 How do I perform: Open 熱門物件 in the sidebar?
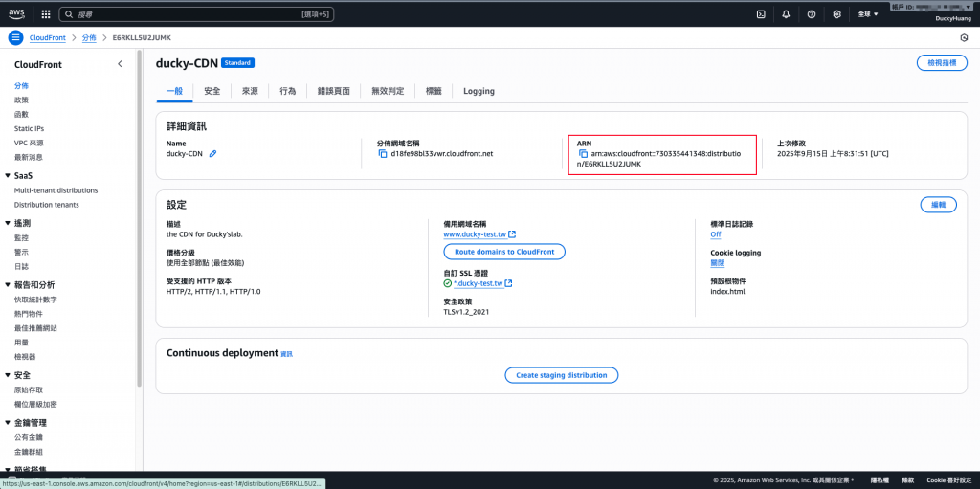point(28,314)
